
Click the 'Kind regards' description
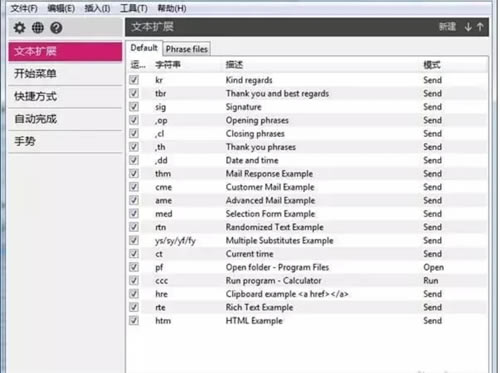[249, 80]
